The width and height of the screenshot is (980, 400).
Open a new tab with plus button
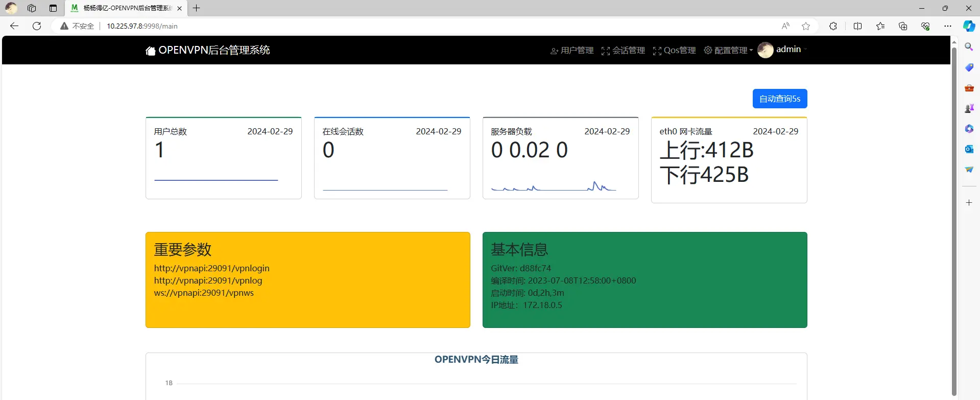coord(196,8)
